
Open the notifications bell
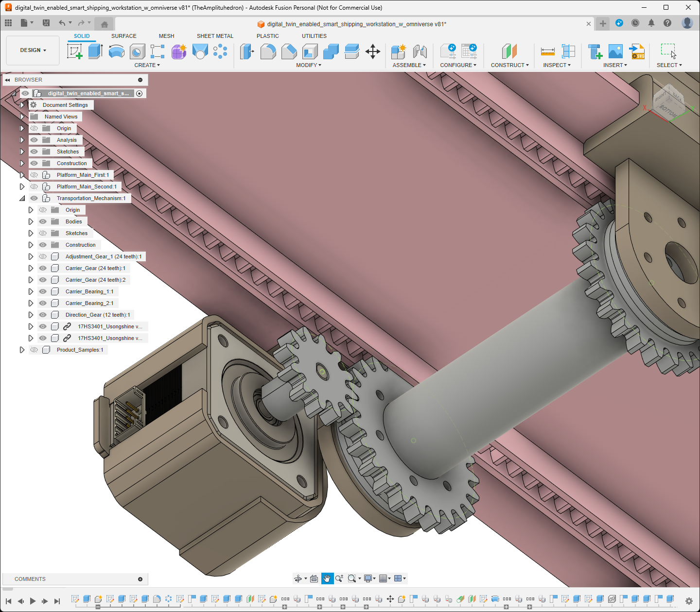tap(651, 23)
